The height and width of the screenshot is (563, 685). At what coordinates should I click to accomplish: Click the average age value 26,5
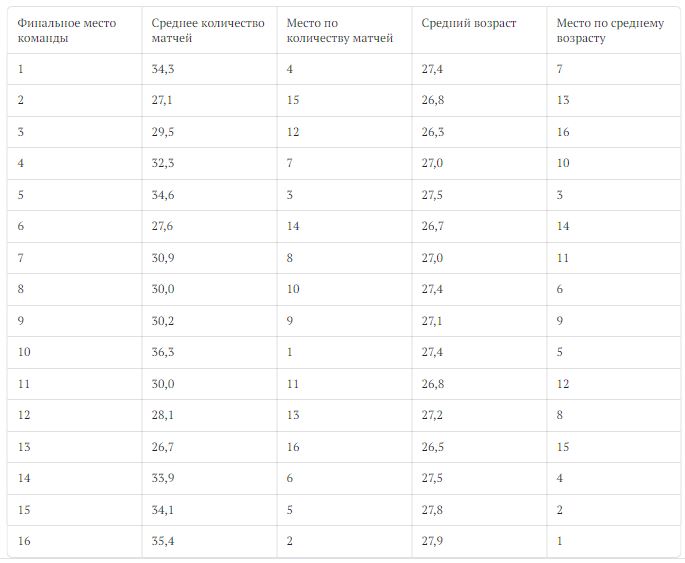click(x=433, y=447)
